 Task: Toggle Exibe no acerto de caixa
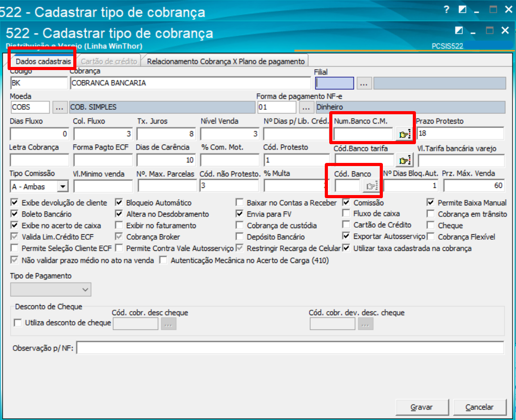point(14,225)
